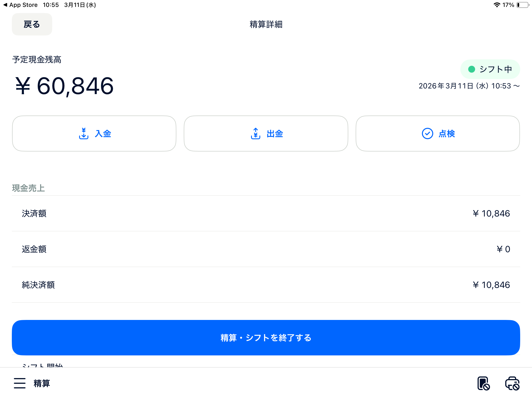The height and width of the screenshot is (399, 532).
Task: Tap the printer disconnected icon
Action: pos(512,383)
